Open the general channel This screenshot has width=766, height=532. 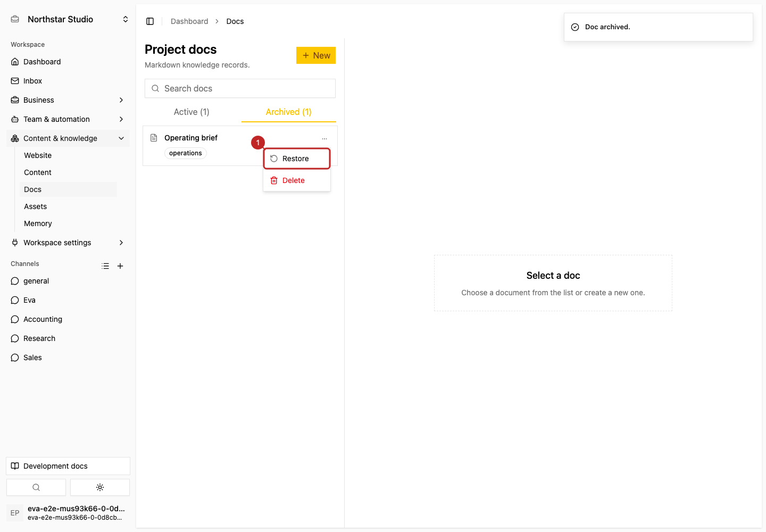[68, 281]
